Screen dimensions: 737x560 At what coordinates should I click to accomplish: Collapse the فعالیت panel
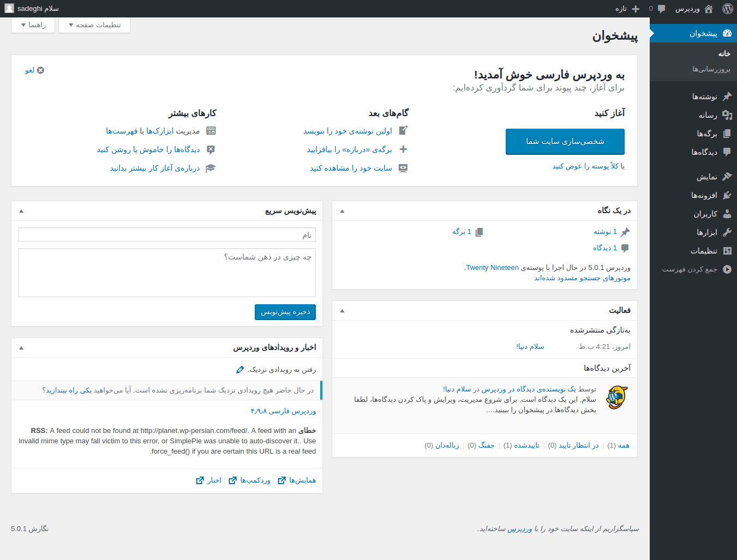(342, 310)
